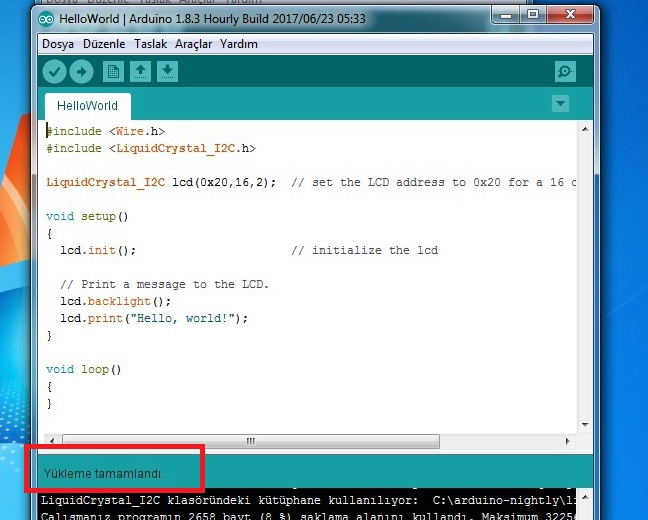Select the HelloWorld sketch tab
Image resolution: width=648 pixels, height=520 pixels.
(88, 106)
